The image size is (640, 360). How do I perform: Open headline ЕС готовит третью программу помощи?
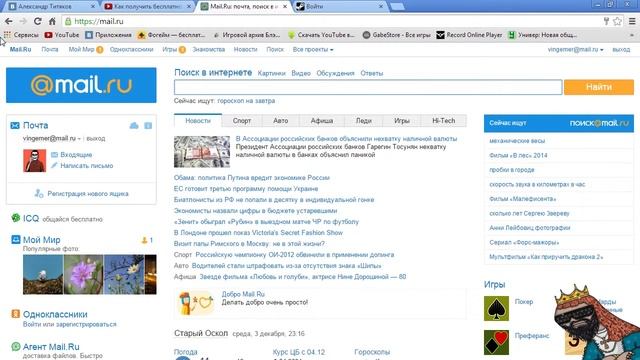[246, 189]
